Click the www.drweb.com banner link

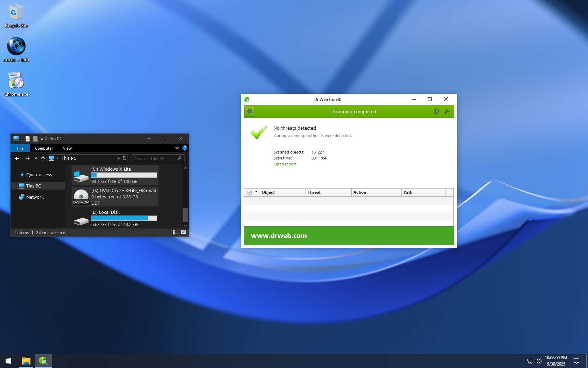tap(279, 236)
